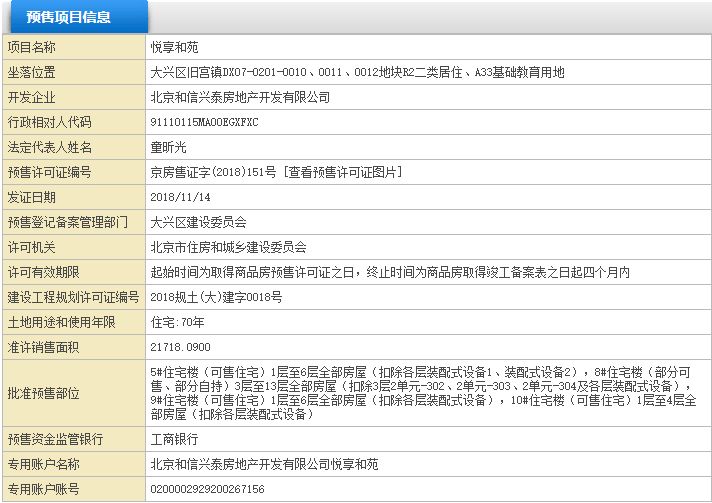Click the 预售许可证编号 label
Viewport: 712px width, 503px height.
coord(49,172)
